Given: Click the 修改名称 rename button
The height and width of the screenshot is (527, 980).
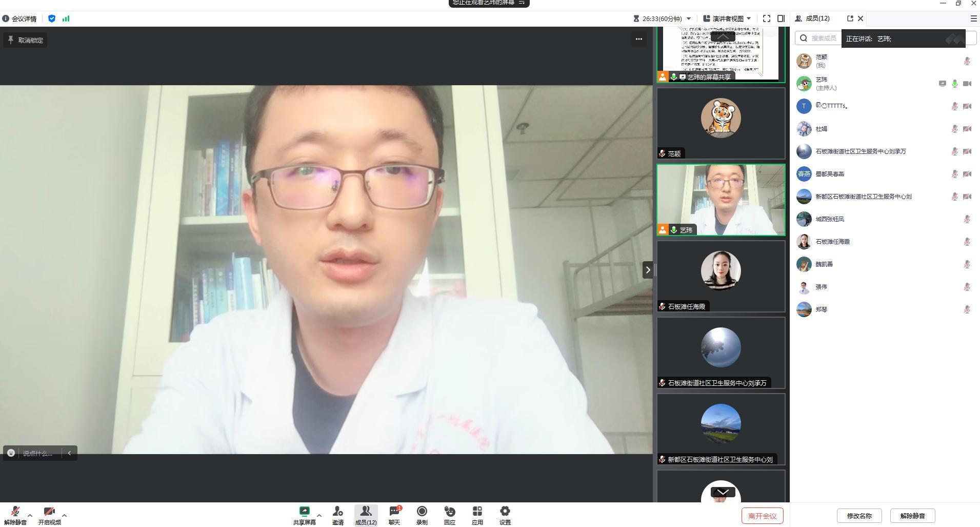Looking at the screenshot, I should pyautogui.click(x=859, y=516).
